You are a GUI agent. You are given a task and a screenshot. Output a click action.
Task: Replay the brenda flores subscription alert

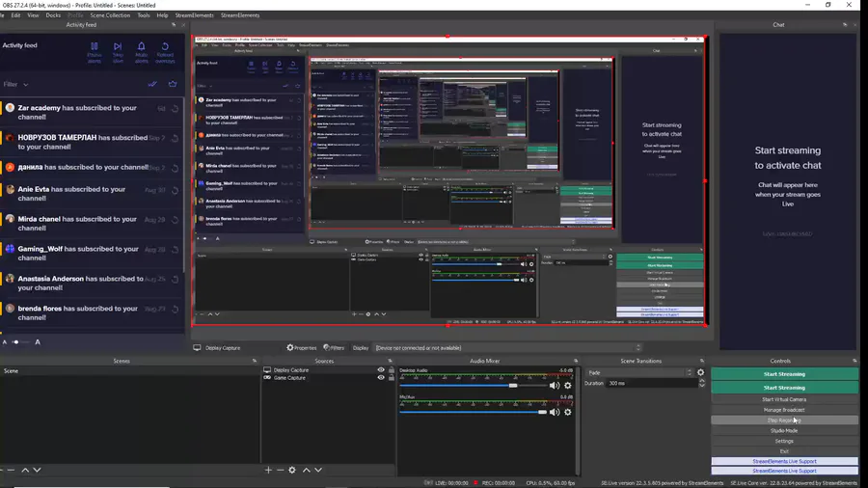[x=175, y=310]
